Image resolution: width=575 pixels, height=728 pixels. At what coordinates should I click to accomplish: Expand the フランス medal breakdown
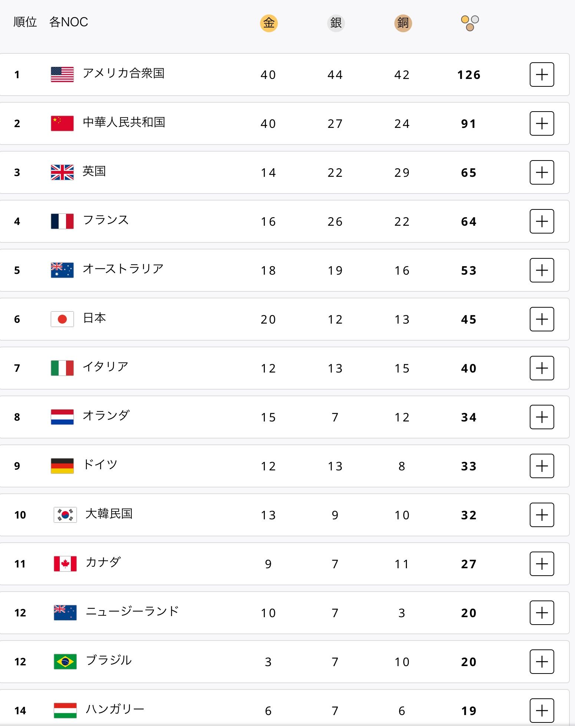(542, 221)
